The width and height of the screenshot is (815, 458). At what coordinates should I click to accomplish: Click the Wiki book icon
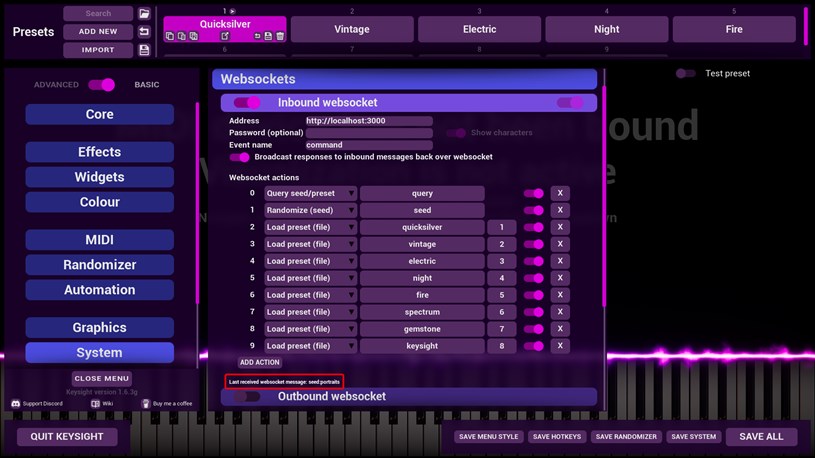tap(95, 403)
